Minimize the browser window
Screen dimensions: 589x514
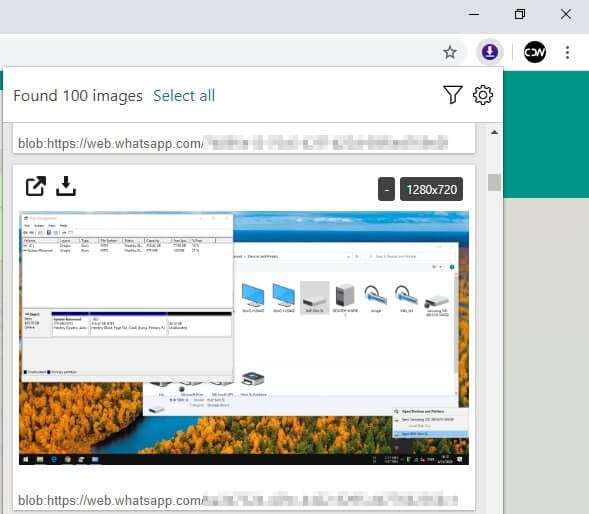pyautogui.click(x=474, y=14)
